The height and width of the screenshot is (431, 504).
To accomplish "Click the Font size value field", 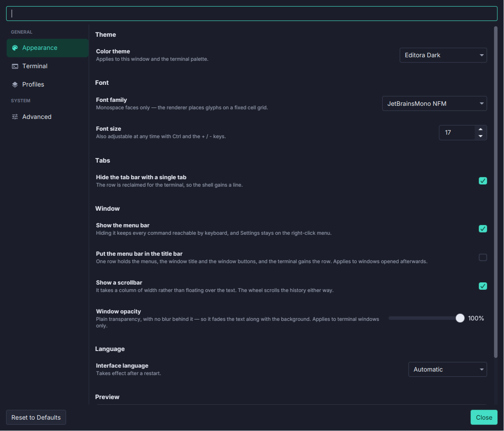I will coord(457,132).
